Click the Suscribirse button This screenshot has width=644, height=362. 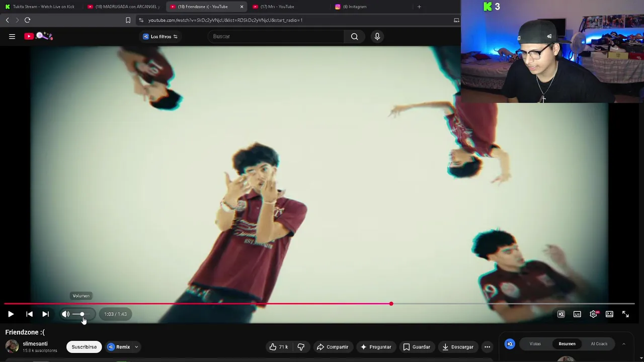84,347
